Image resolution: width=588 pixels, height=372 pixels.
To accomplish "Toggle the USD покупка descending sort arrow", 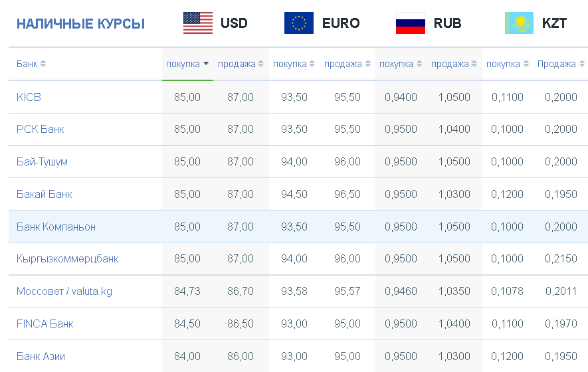I will pos(206,64).
